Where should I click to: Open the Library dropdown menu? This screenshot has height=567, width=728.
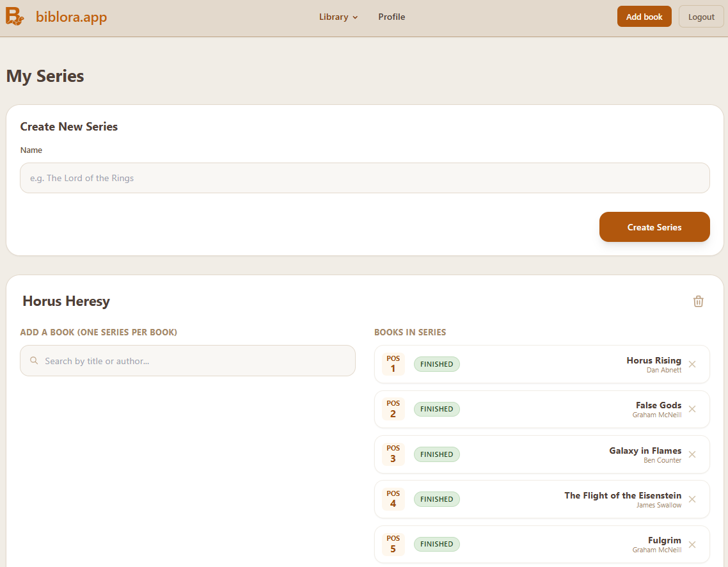click(x=338, y=17)
